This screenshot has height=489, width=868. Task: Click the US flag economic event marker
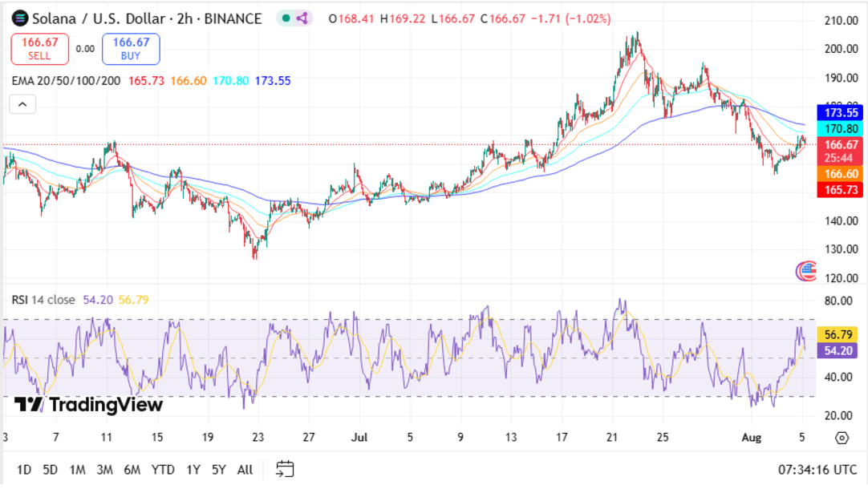click(x=806, y=272)
